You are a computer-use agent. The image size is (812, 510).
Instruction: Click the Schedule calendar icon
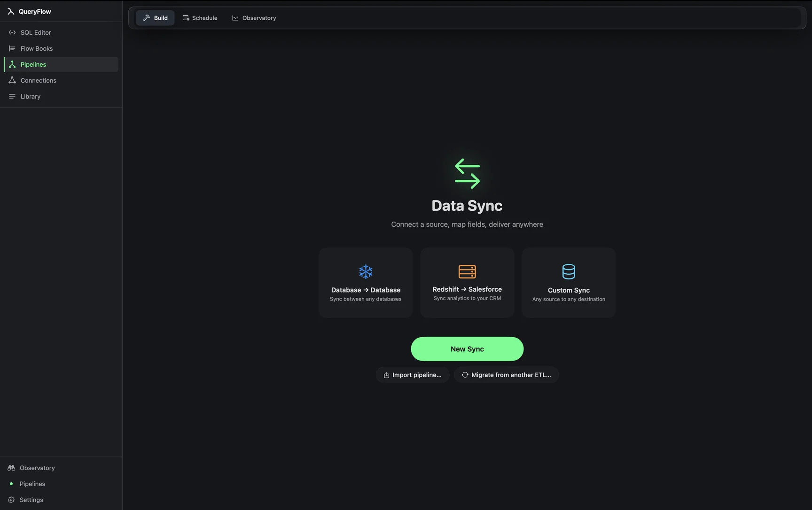point(186,18)
